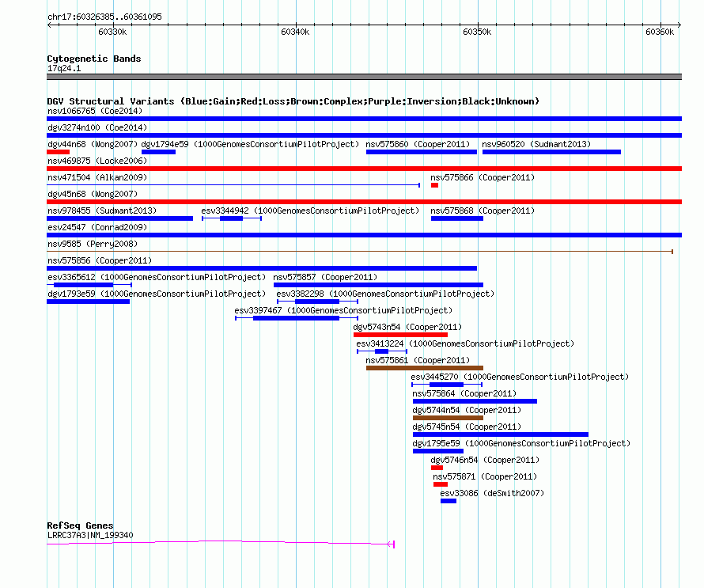Open nsv960520 (Sudmant2013) label
Image resolution: width=704 pixels, height=588 pixels.
536,144
